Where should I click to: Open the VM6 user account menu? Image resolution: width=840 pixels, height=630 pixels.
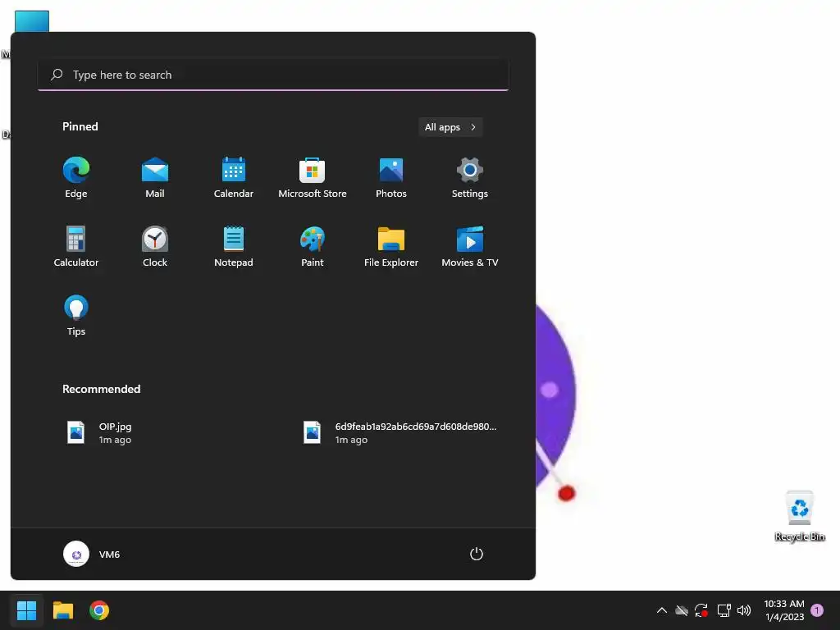tap(92, 554)
